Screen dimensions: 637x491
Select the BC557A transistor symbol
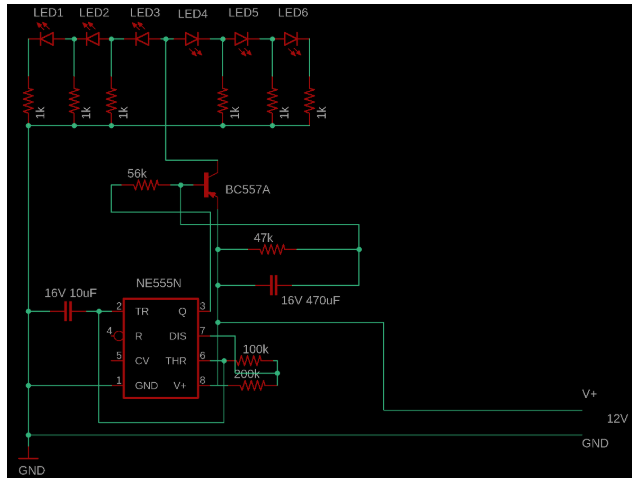[210, 184]
